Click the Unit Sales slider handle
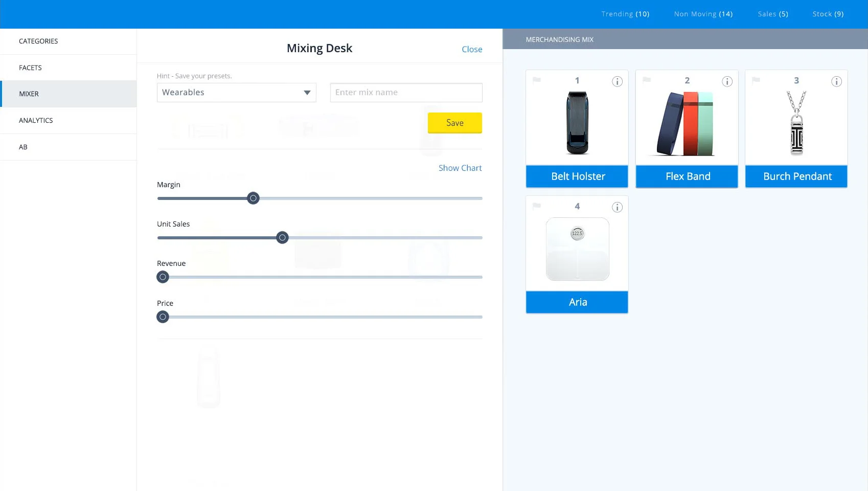This screenshot has width=868, height=491. click(x=282, y=238)
